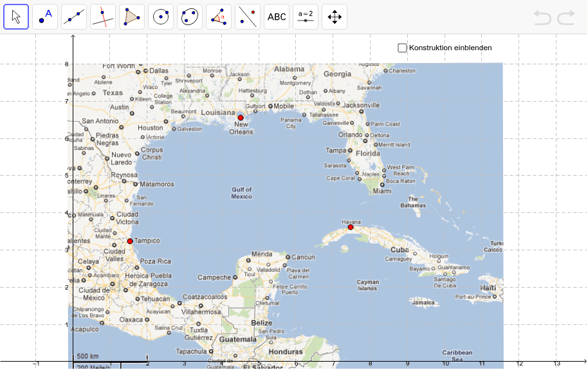Click the Villahermosa label on the map
Viewport: 588px width, 370px height.
tap(201, 312)
